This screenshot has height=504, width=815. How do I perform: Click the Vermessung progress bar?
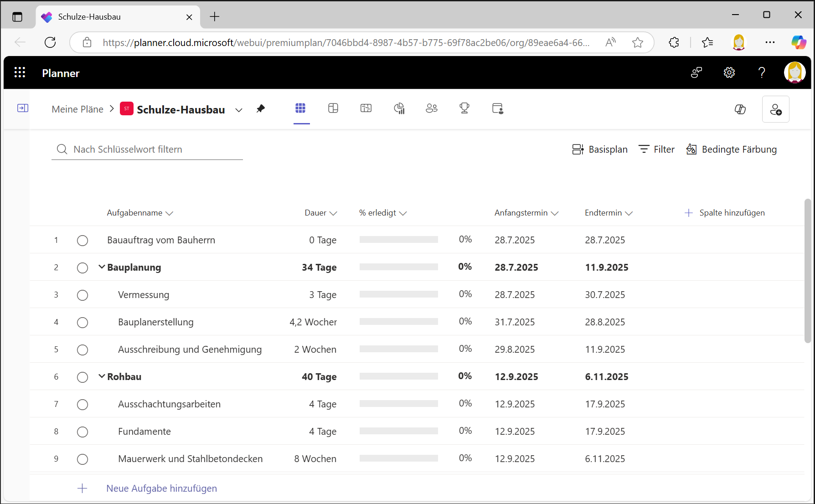pos(399,294)
